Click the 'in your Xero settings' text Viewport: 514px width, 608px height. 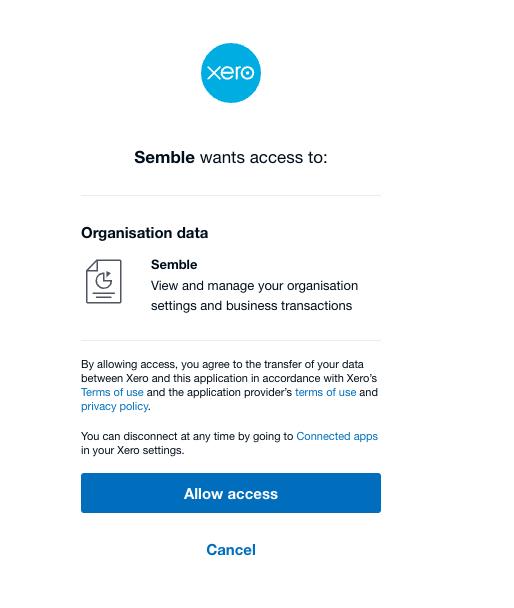point(133,450)
